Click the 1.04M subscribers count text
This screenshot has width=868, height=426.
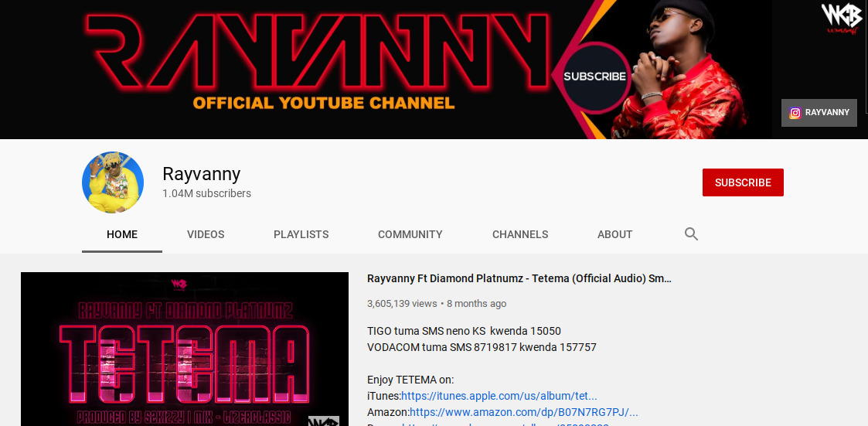(206, 193)
